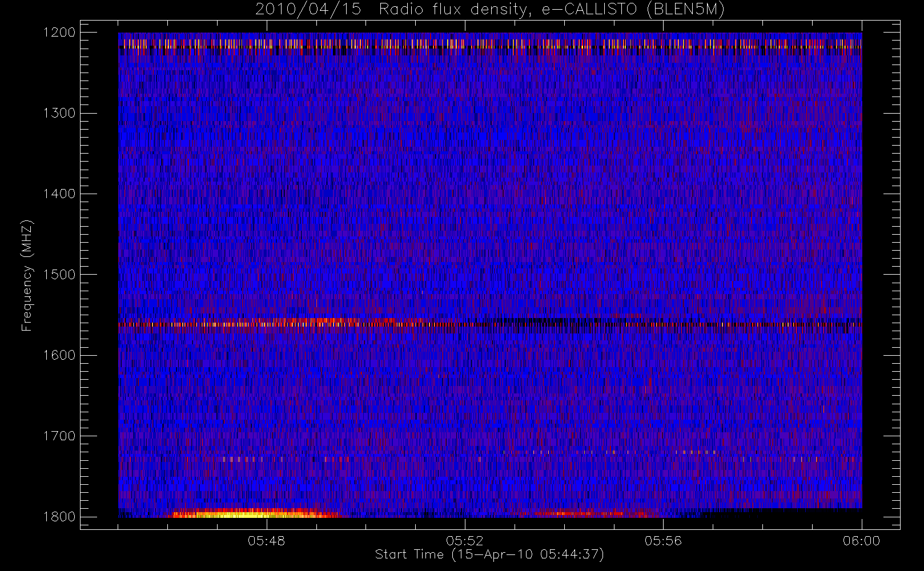This screenshot has width=924, height=571.
Task: Click the 05:52 time axis label
Action: tap(465, 541)
